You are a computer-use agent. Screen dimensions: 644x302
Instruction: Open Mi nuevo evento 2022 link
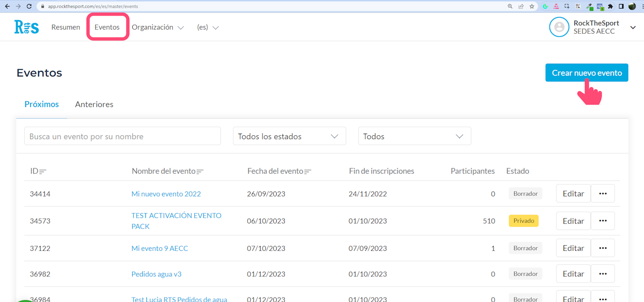click(x=166, y=194)
